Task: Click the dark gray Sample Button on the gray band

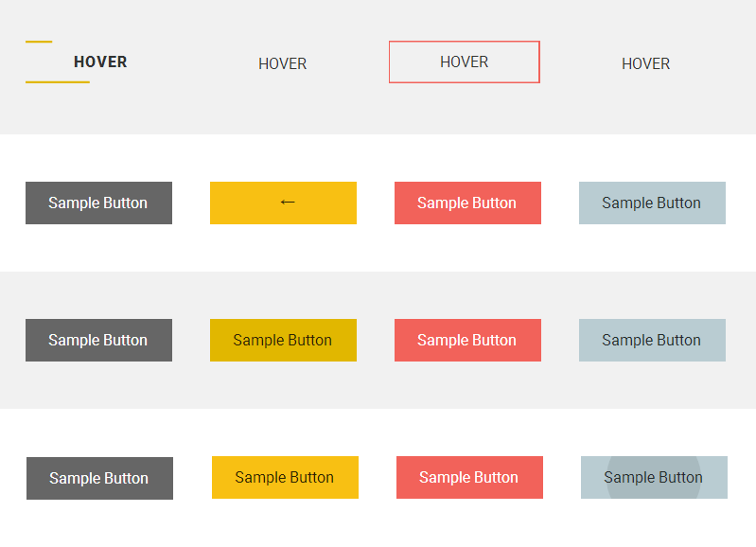Action: 98,340
